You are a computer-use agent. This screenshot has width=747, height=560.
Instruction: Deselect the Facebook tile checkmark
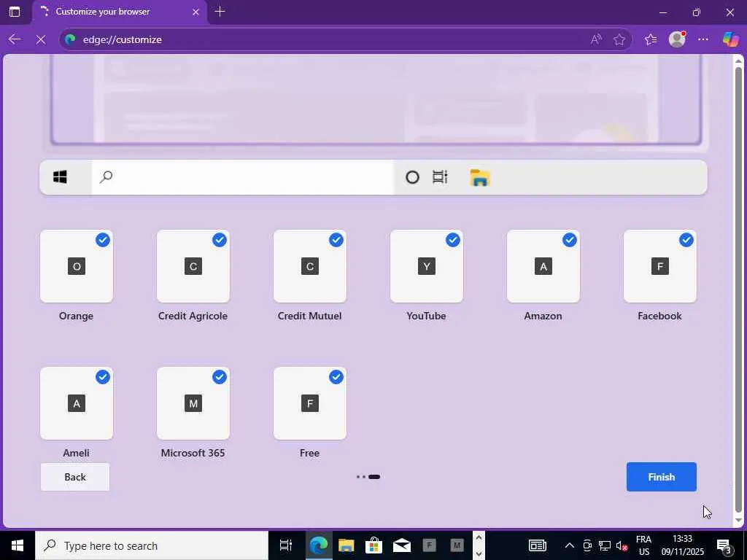686,240
